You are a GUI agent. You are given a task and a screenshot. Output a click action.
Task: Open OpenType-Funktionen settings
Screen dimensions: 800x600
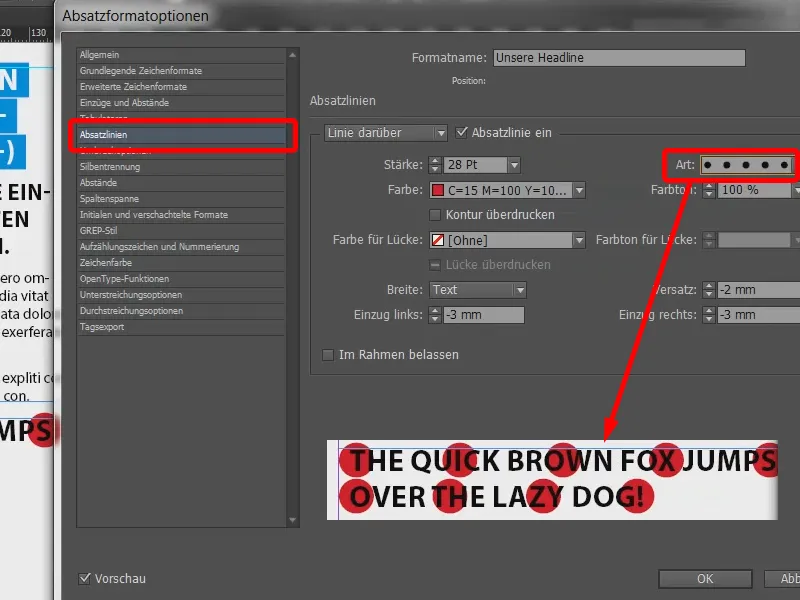181,279
